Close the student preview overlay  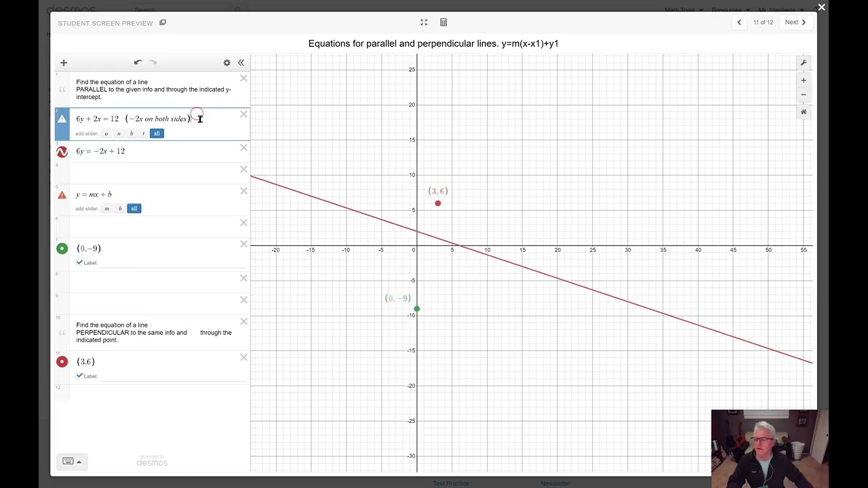pyautogui.click(x=821, y=7)
